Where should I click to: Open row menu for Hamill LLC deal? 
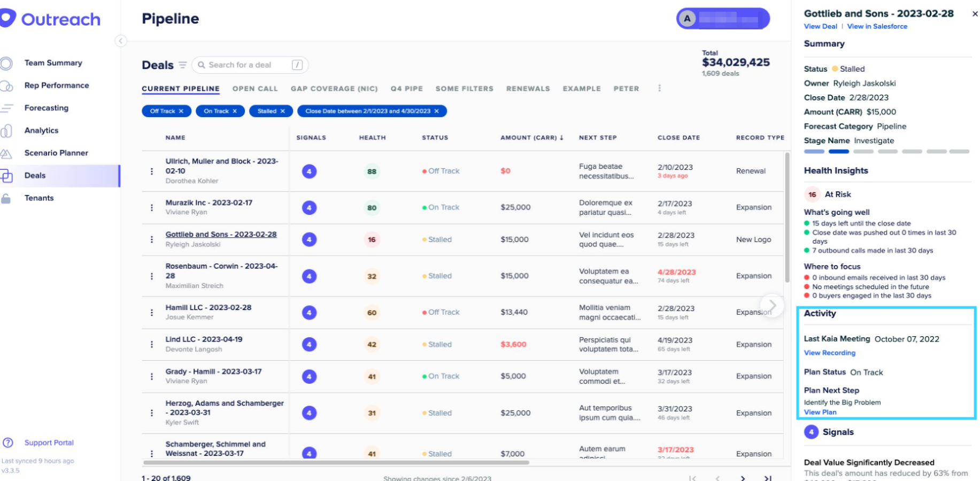coord(152,312)
